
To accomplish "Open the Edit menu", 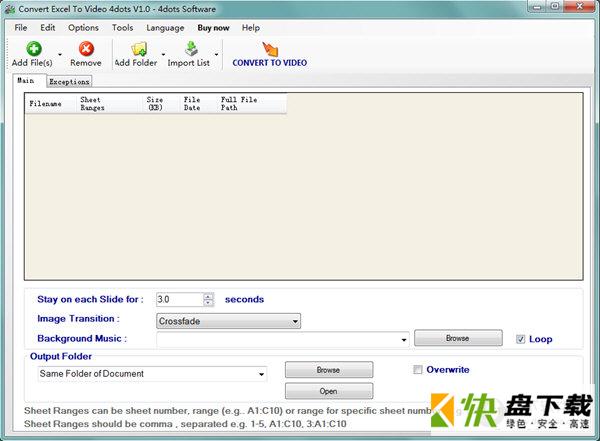I will click(x=48, y=28).
